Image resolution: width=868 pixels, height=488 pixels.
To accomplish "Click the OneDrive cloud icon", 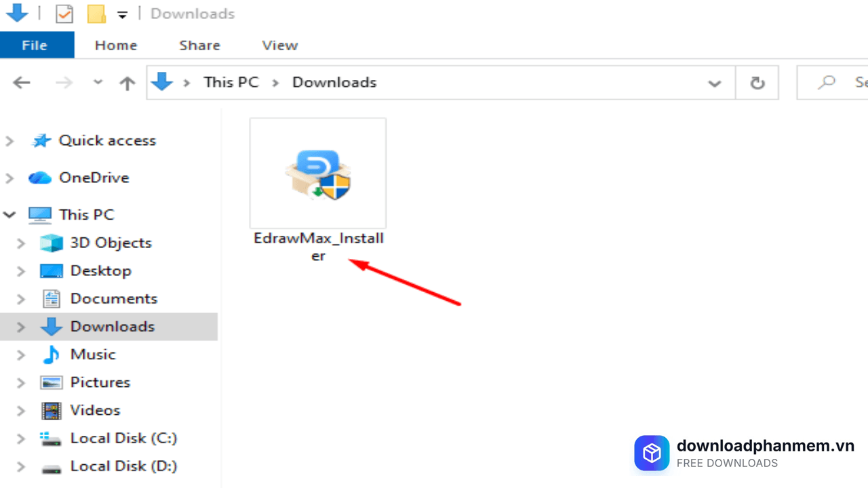I will click(x=40, y=178).
